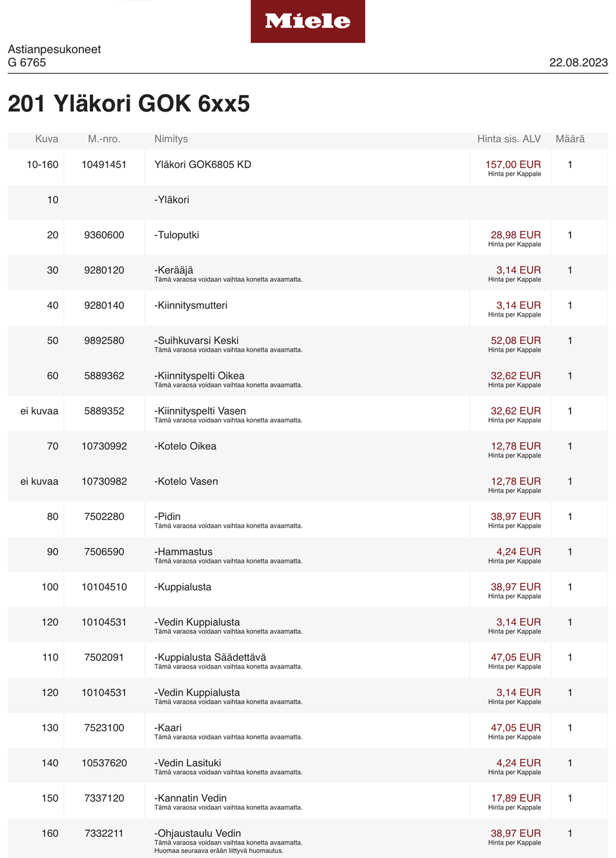Open part number 10491451
This screenshot has height=858, width=616.
[104, 165]
